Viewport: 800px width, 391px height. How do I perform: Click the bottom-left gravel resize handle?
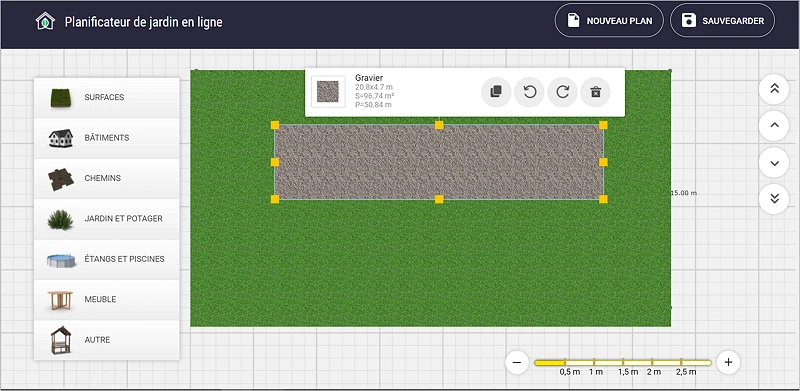coord(275,199)
